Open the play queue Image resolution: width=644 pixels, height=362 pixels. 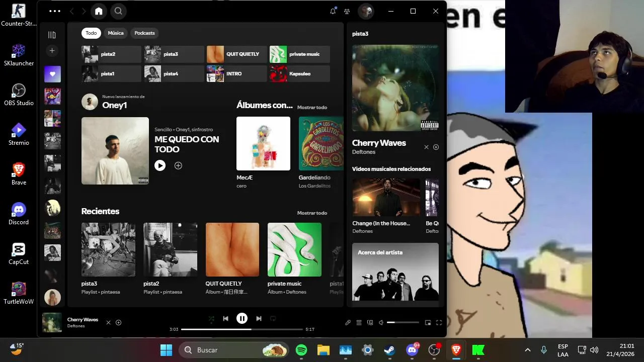(359, 323)
